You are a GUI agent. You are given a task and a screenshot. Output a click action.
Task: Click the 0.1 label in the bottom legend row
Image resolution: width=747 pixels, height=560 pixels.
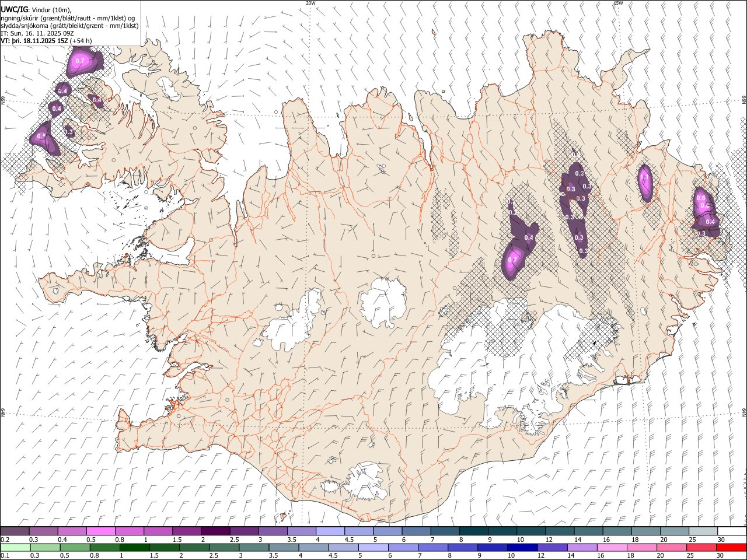[x=4, y=556]
